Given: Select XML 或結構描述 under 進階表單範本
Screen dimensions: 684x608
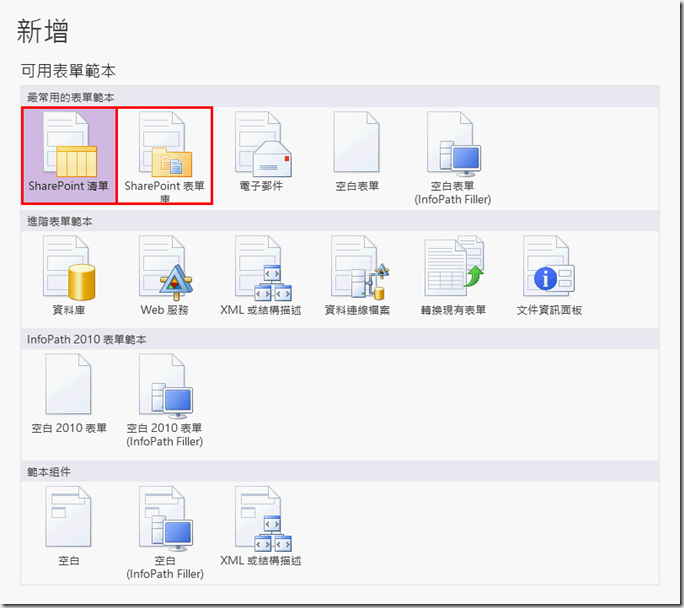Looking at the screenshot, I should click(x=260, y=270).
